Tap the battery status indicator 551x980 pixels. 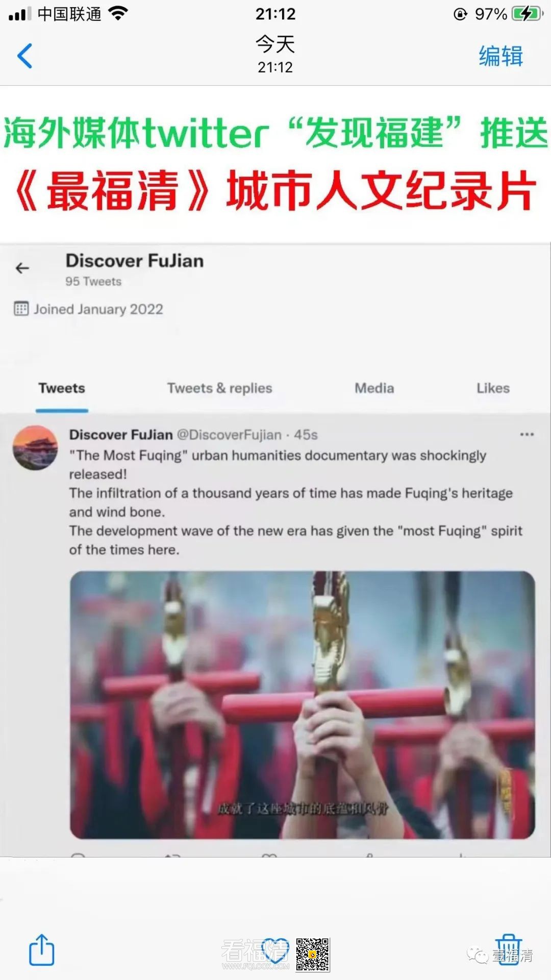[528, 14]
